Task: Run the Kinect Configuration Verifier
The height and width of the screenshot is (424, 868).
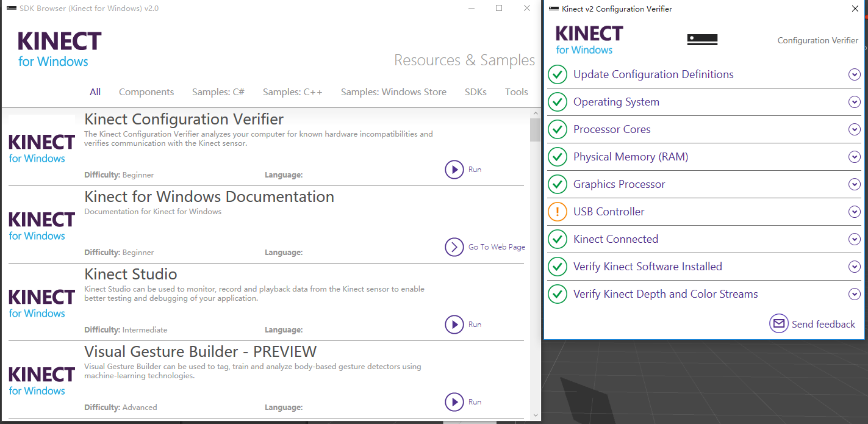Action: pos(454,170)
